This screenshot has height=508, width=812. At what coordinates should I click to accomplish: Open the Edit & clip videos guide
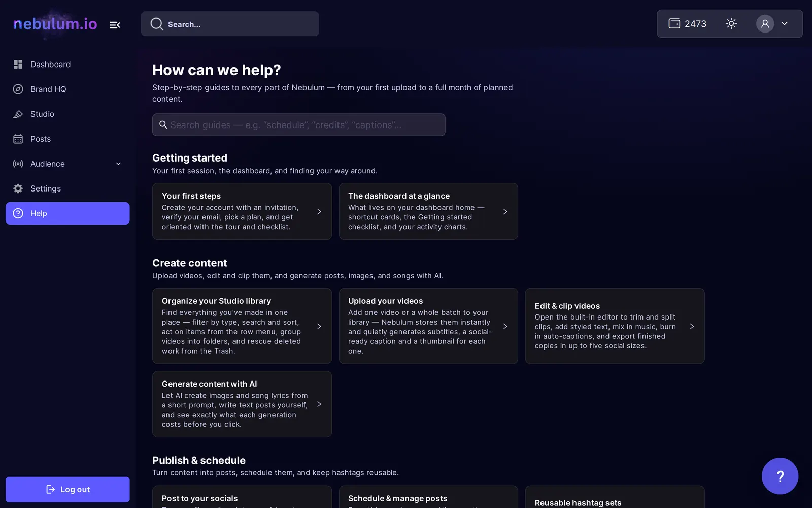click(615, 326)
